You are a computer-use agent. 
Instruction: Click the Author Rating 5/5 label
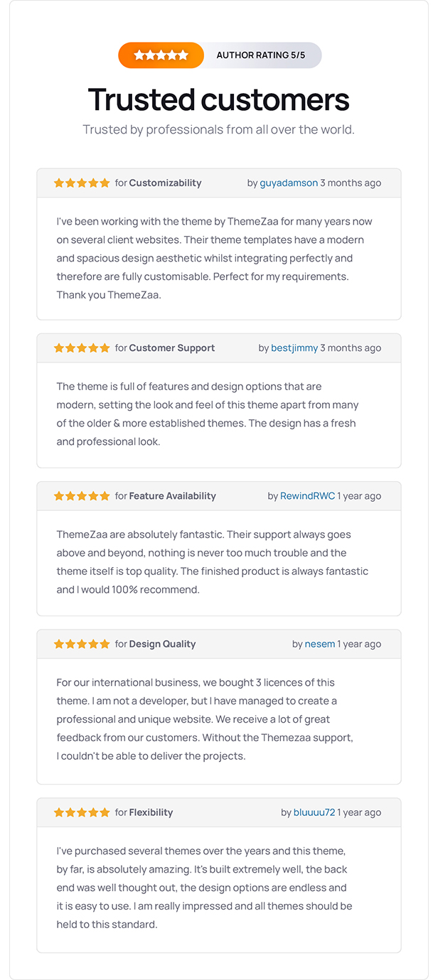coord(261,55)
